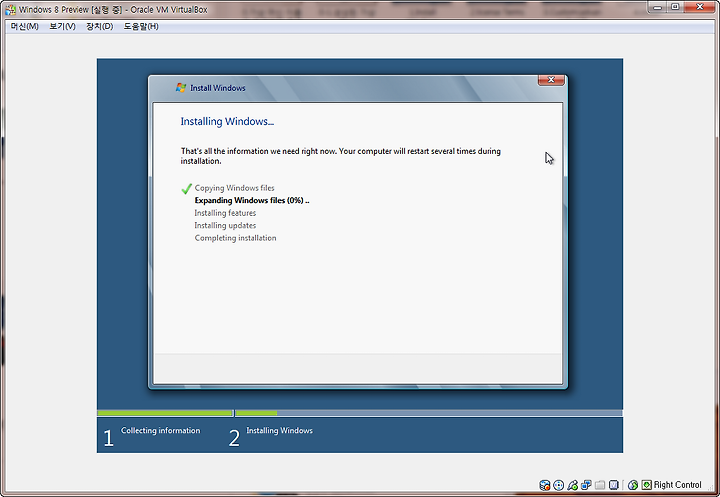Click the 'Install Windows' dialog title

tap(218, 88)
